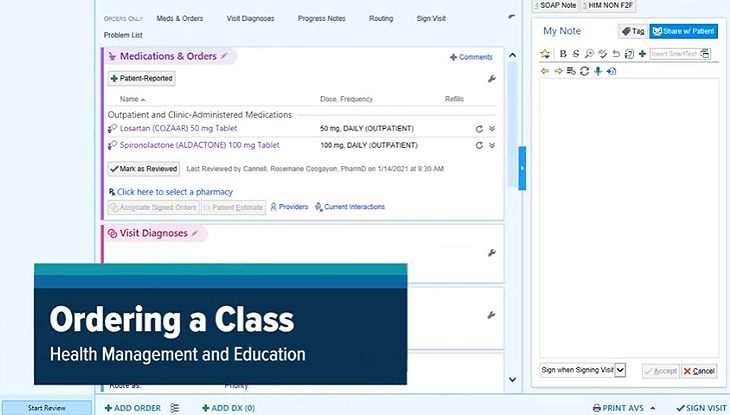This screenshot has height=415, width=730.
Task: Toggle the Tag button on My Note
Action: click(632, 31)
